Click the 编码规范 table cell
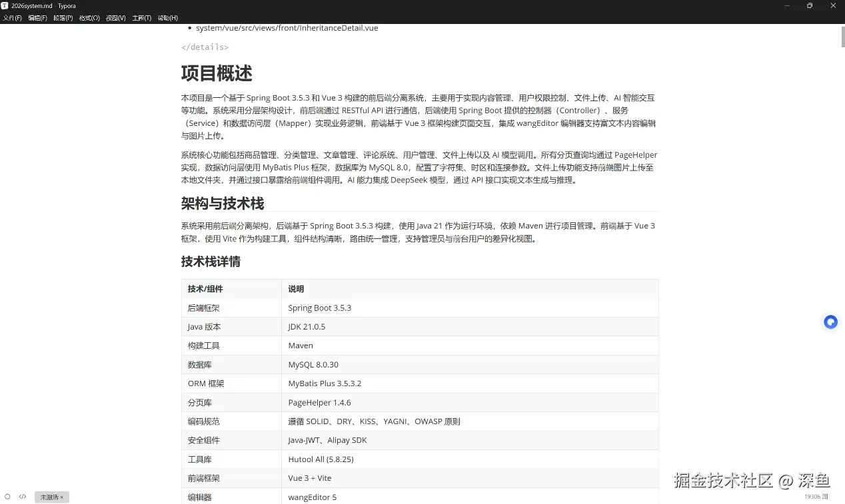This screenshot has width=845, height=504. pyautogui.click(x=231, y=421)
